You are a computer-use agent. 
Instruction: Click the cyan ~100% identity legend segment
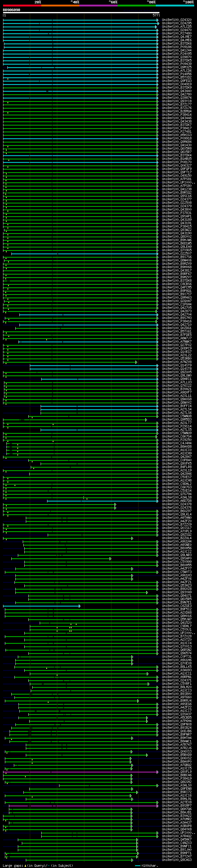tap(175, 6)
